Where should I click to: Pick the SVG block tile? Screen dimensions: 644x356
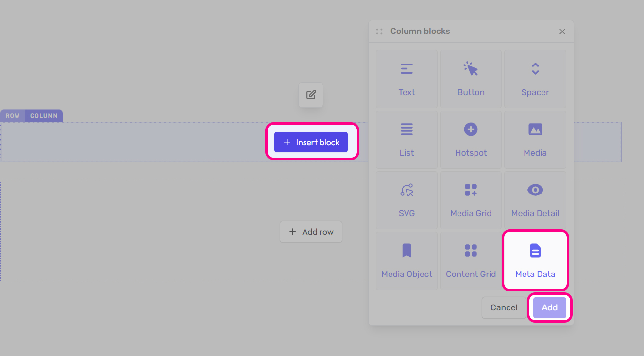407,200
